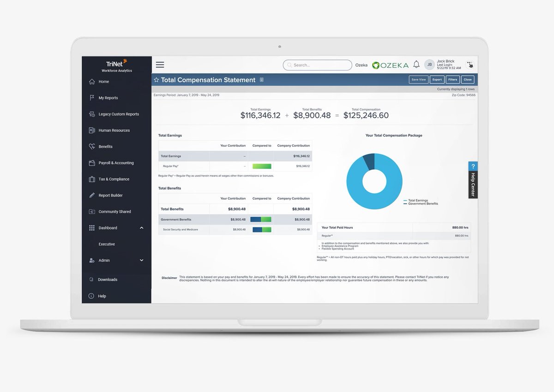Click the magnifier icon in search box
The width and height of the screenshot is (554, 392).
pyautogui.click(x=289, y=65)
